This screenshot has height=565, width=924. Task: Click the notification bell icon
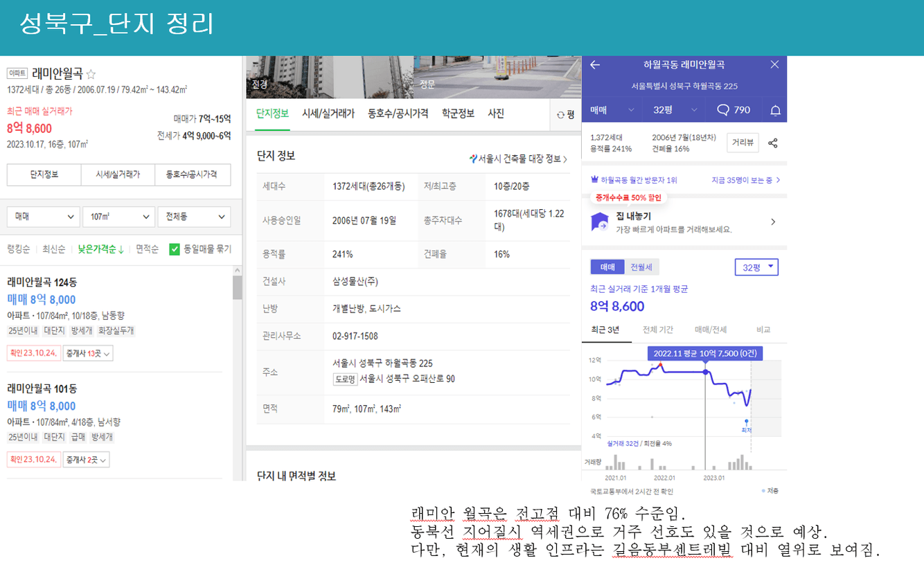point(776,110)
